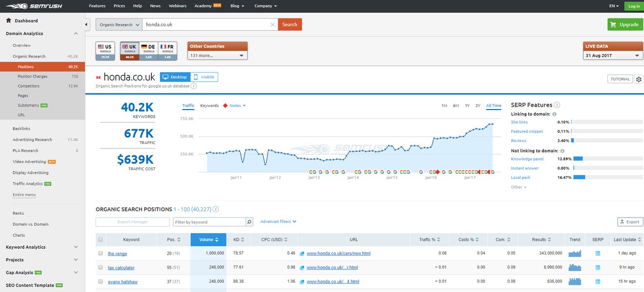
Task: Open Prices in top navigation
Action: pos(119,6)
